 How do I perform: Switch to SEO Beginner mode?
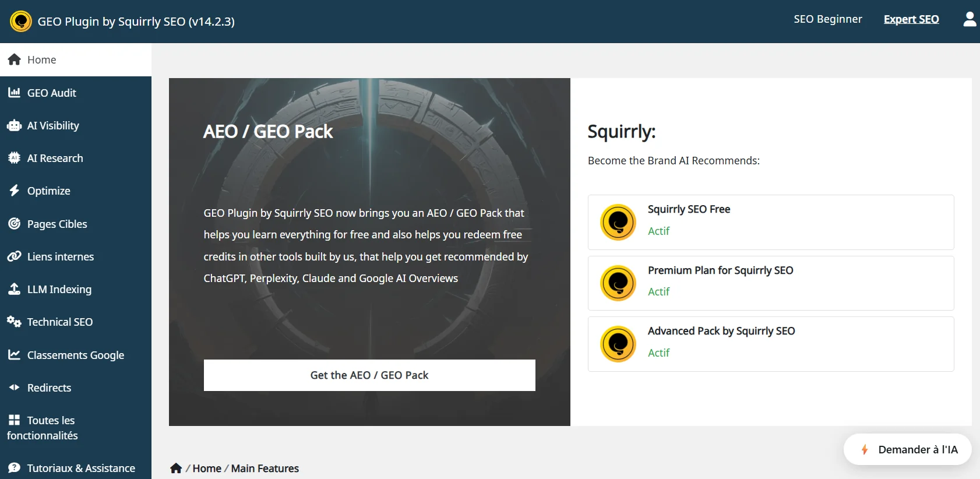click(x=828, y=19)
